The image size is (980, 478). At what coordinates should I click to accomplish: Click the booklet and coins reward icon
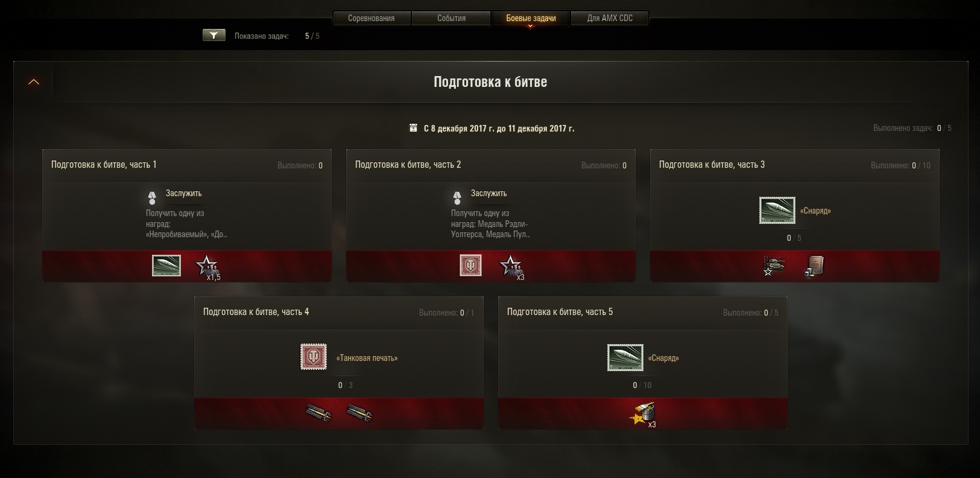pos(814,266)
